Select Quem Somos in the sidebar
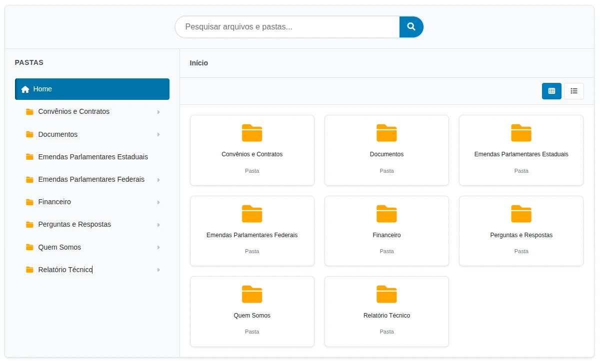This screenshot has width=601, height=364. [x=59, y=247]
